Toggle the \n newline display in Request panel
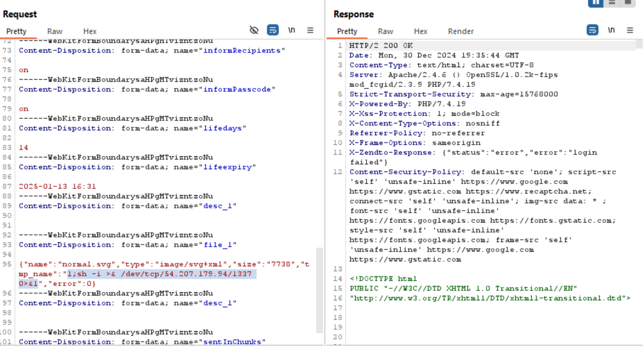Image resolution: width=644 pixels, height=346 pixels. click(292, 31)
